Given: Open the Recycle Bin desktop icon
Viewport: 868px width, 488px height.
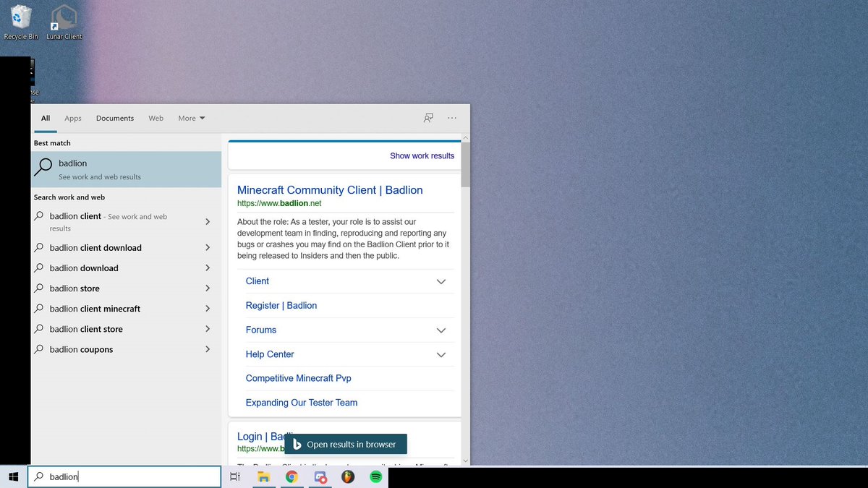Looking at the screenshot, I should click(x=21, y=22).
